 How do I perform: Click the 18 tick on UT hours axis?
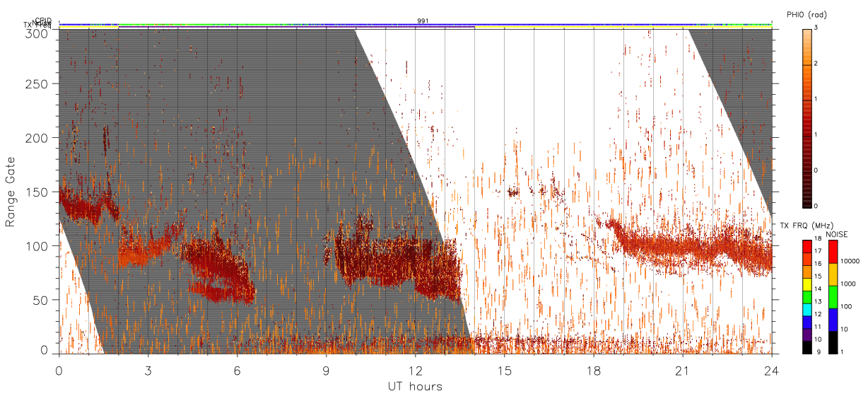(x=594, y=370)
